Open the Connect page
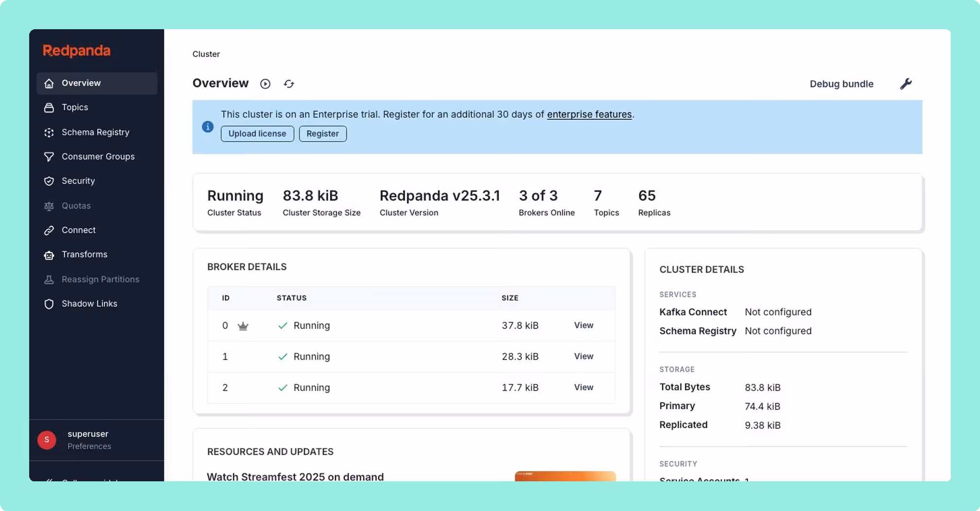Viewport: 980px width, 511px height. click(x=97, y=230)
